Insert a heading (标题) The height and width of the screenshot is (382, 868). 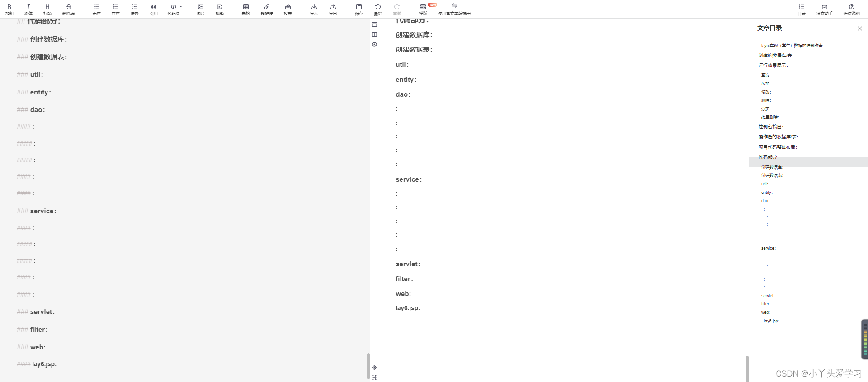[x=47, y=9]
